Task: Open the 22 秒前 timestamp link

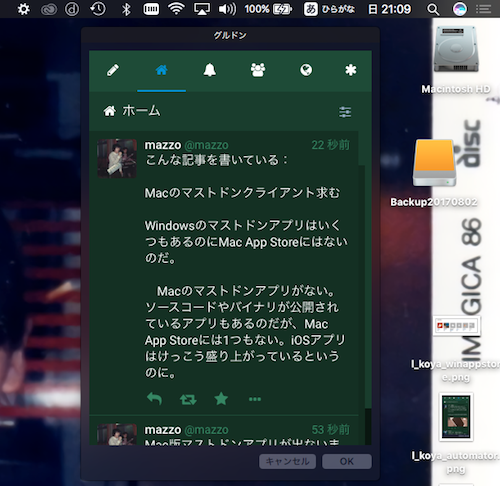Action: tap(331, 145)
